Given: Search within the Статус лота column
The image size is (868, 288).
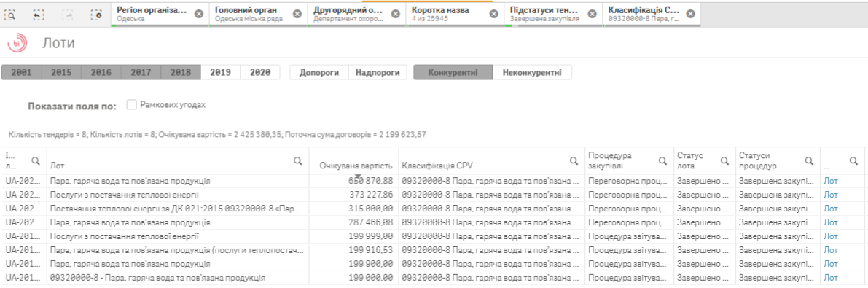Looking at the screenshot, I should click(x=724, y=160).
